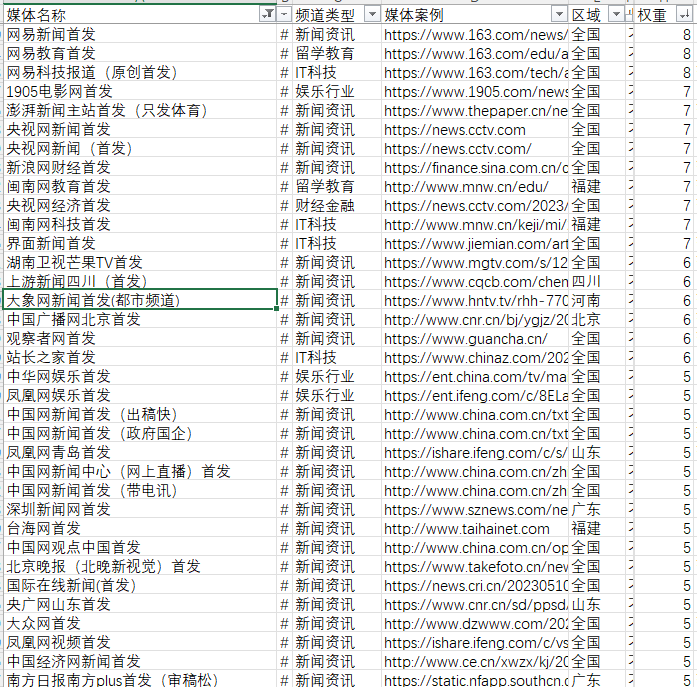697x687 pixels.
Task: Open the 频道类型 column filter dropdown
Action: tap(371, 14)
